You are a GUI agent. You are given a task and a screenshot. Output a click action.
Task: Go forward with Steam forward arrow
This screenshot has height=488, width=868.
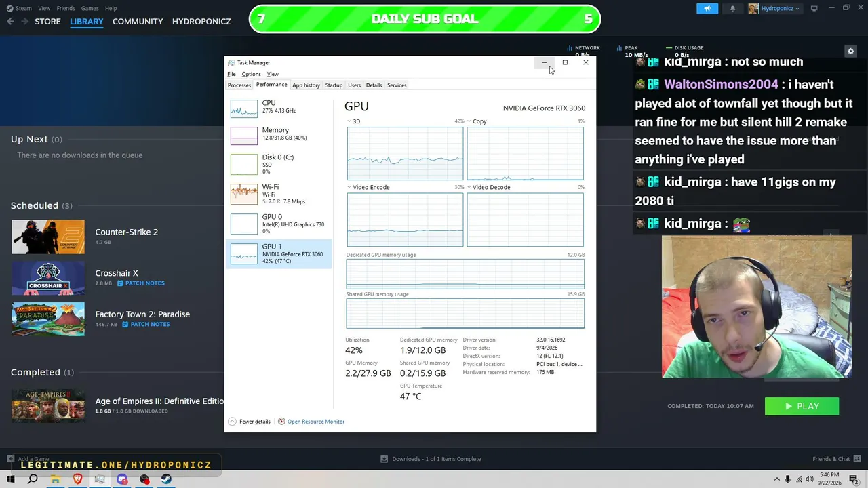click(x=24, y=22)
